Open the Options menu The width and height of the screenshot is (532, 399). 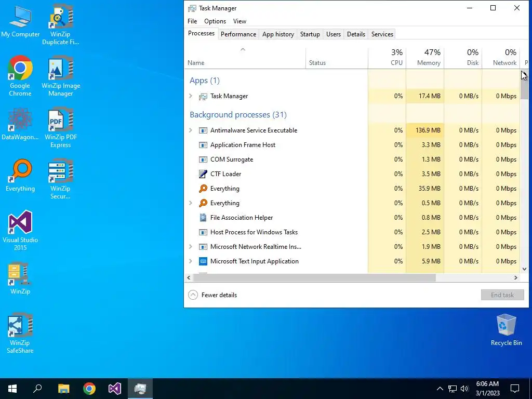pyautogui.click(x=215, y=21)
